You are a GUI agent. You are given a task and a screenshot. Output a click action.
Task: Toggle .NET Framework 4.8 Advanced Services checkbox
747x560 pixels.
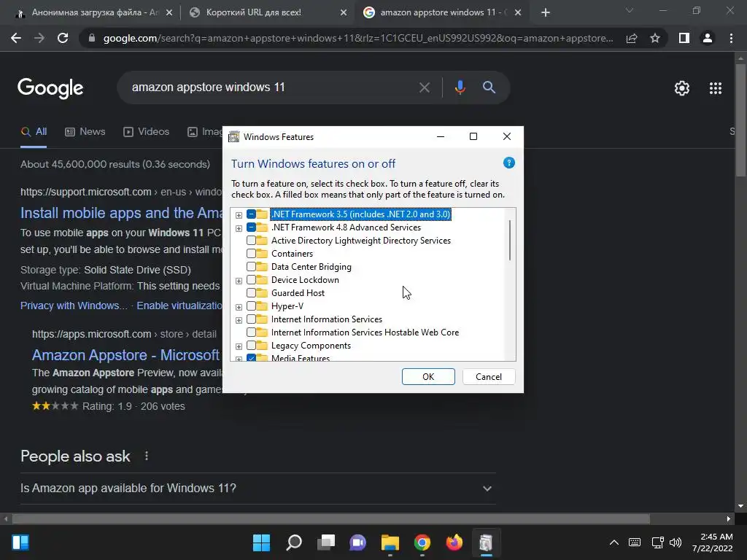(x=251, y=227)
